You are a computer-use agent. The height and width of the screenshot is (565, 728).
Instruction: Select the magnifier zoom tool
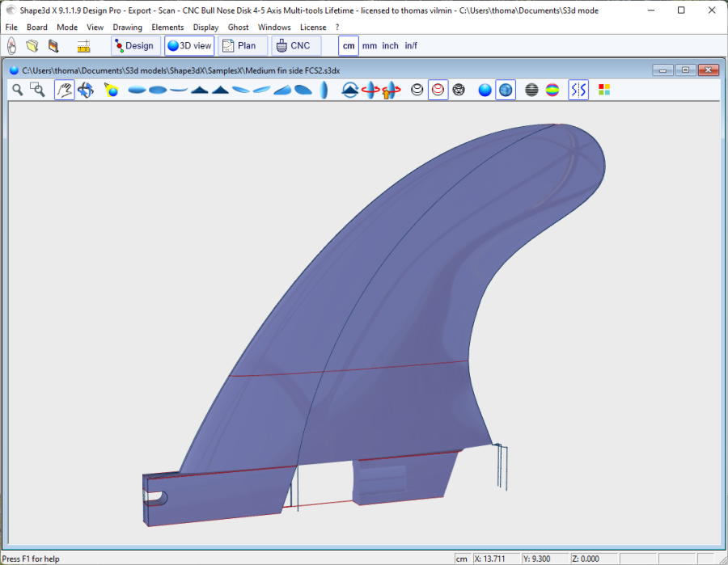click(x=18, y=90)
